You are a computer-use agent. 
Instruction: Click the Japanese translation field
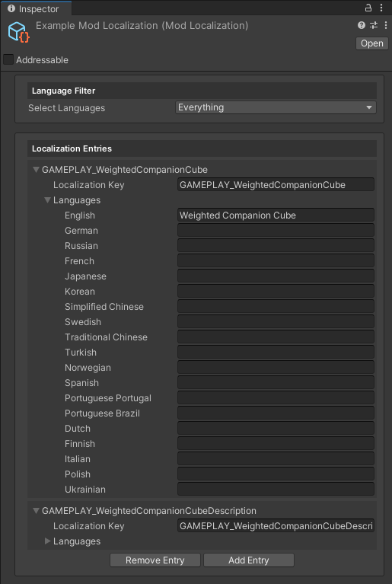276,276
